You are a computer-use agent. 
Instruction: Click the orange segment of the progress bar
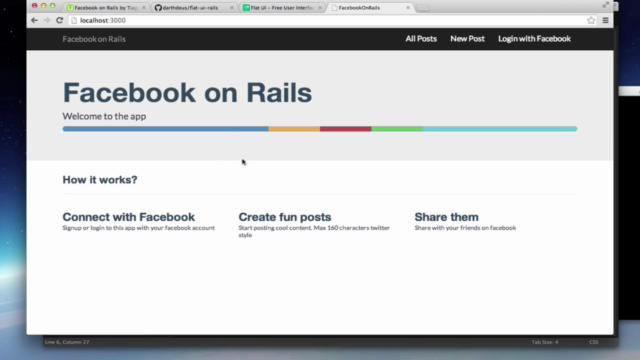click(294, 129)
